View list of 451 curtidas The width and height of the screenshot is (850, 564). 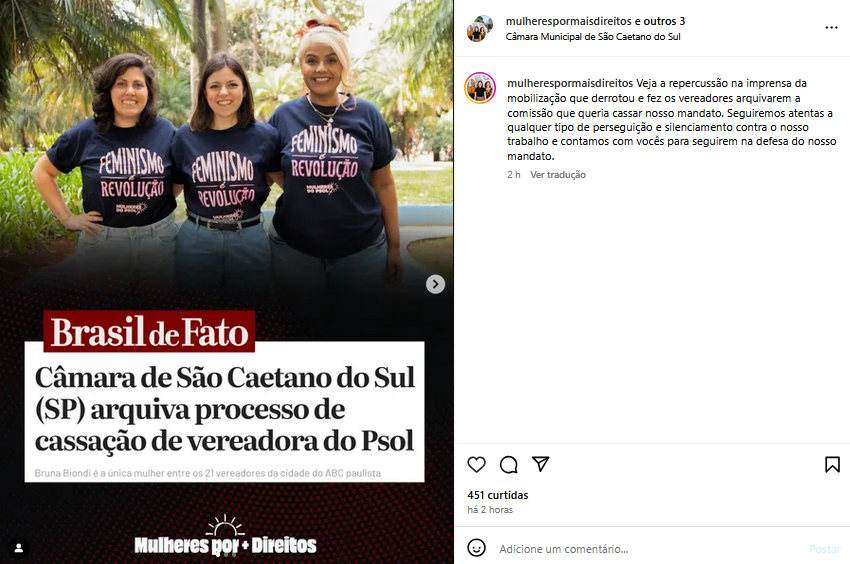tap(498, 495)
